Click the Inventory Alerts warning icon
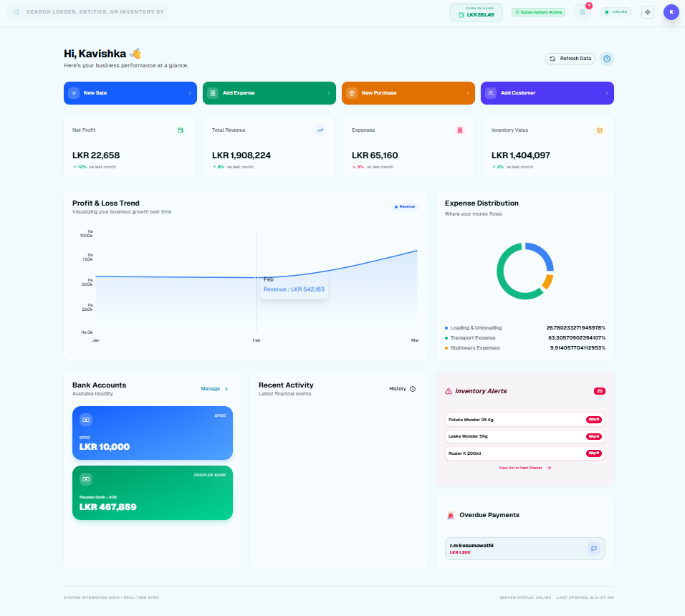Image resolution: width=685 pixels, height=616 pixels. [449, 391]
